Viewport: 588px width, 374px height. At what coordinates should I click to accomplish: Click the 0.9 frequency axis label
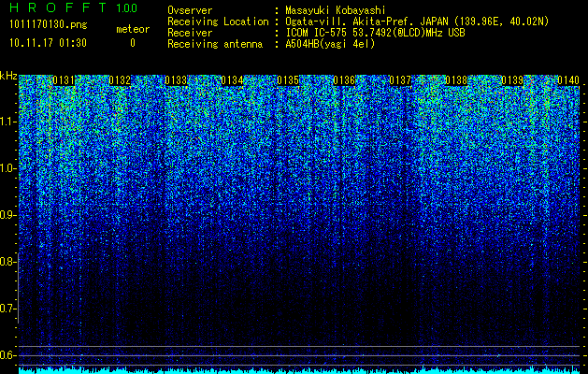pos(7,215)
